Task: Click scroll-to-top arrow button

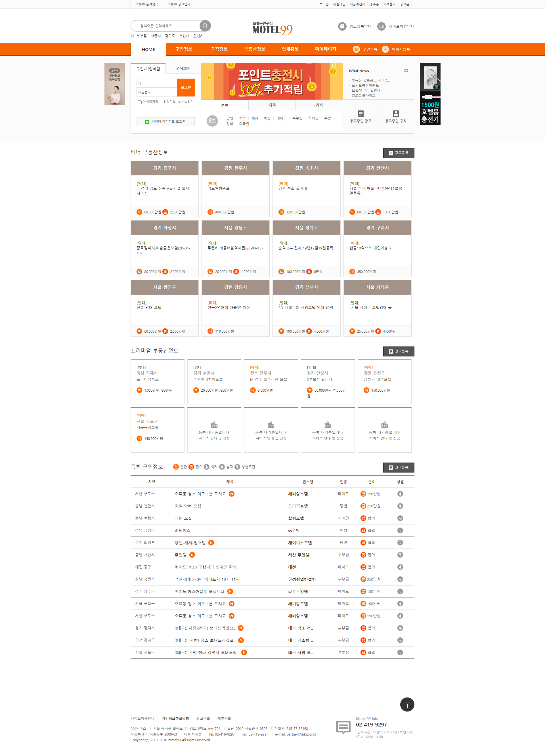Action: (407, 705)
